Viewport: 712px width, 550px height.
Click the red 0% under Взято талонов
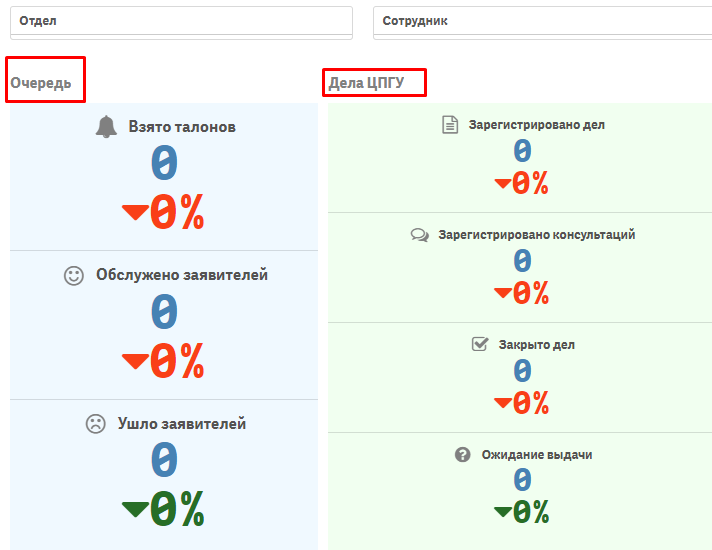(177, 212)
